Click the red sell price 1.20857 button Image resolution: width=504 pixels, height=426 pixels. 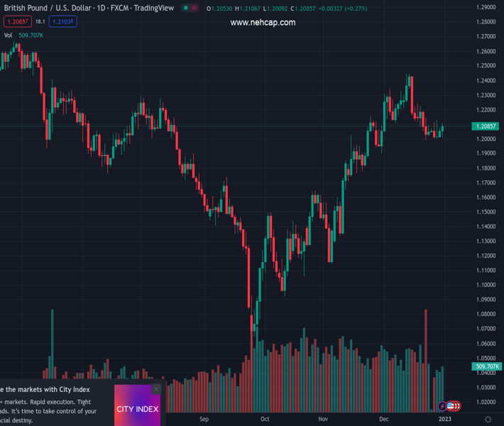[17, 21]
